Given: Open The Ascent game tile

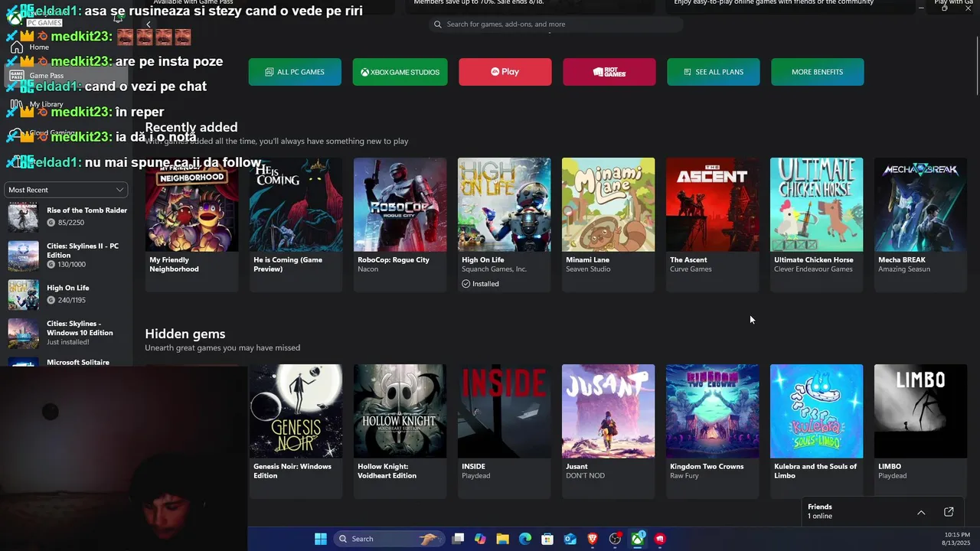Looking at the screenshot, I should coord(712,224).
